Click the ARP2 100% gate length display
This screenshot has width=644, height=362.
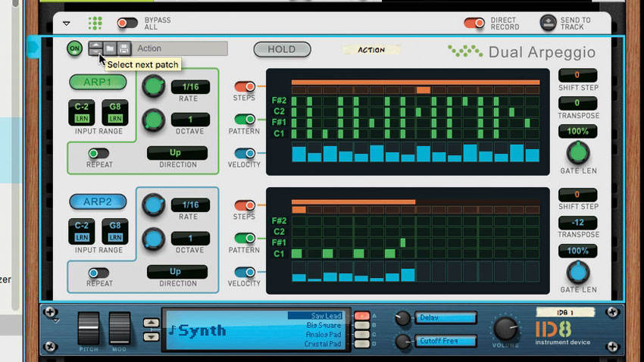pyautogui.click(x=577, y=251)
